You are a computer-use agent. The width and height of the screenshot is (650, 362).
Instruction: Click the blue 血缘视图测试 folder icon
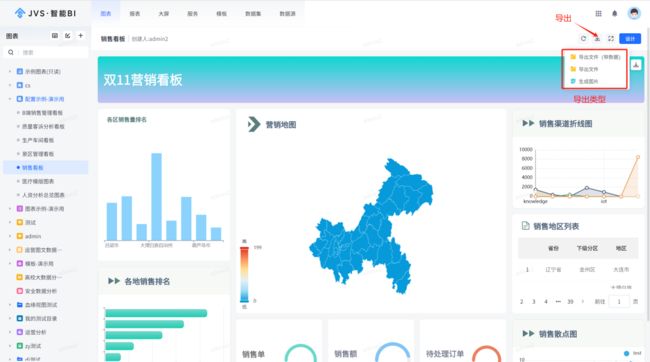[x=19, y=304]
